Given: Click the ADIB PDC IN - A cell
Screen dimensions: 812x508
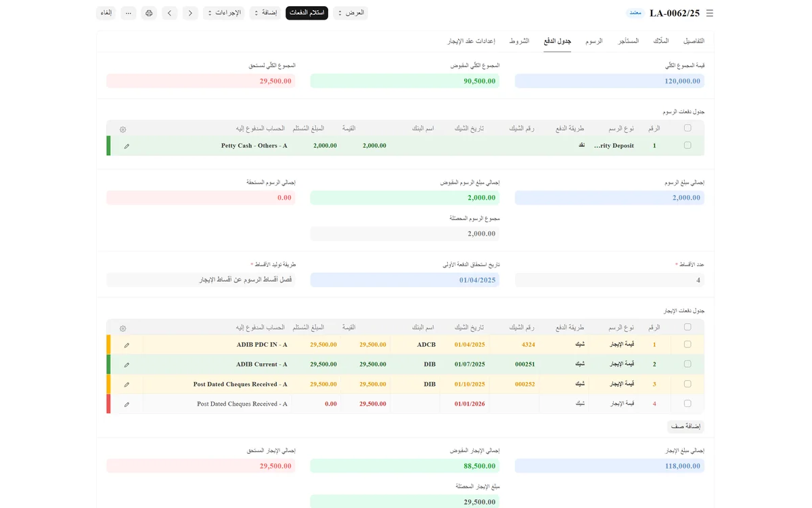Looking at the screenshot, I should tap(217, 345).
